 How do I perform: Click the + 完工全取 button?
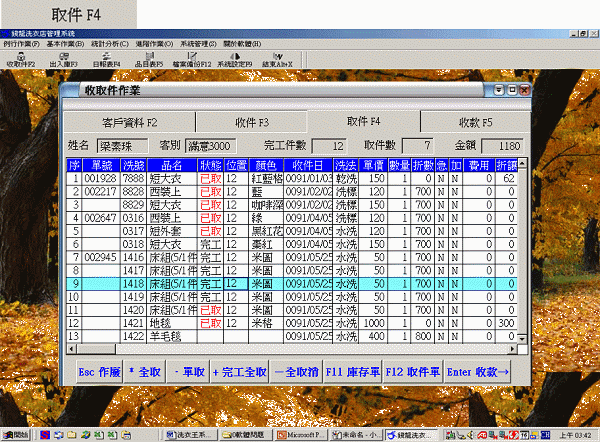point(239,372)
